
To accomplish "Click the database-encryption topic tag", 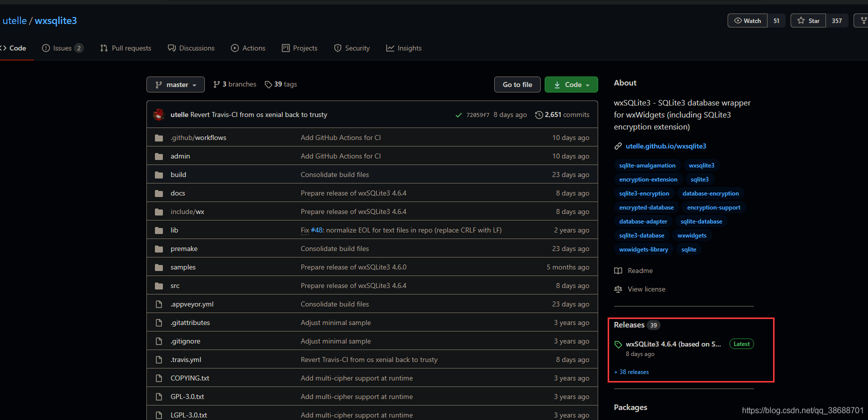I will tap(711, 193).
